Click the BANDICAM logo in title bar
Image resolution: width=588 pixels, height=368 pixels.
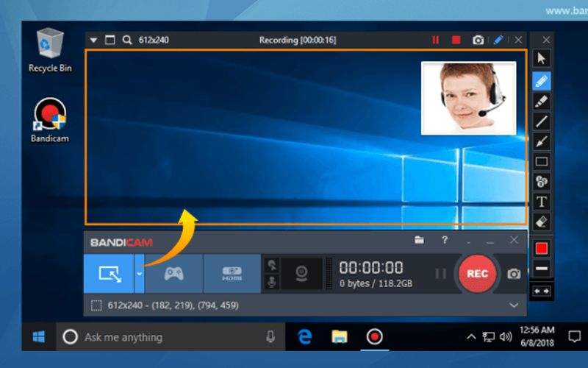tap(121, 243)
